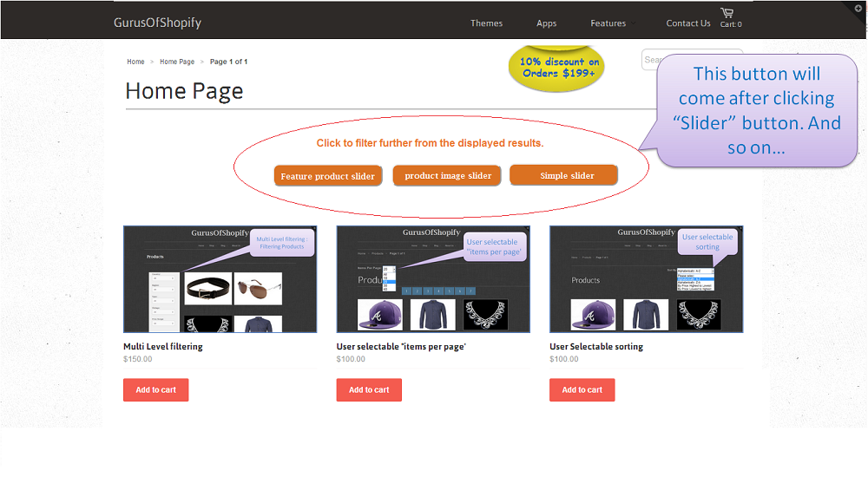The width and height of the screenshot is (868, 477).
Task: Open the Multi Level filtering product thumbnail
Action: (220, 279)
